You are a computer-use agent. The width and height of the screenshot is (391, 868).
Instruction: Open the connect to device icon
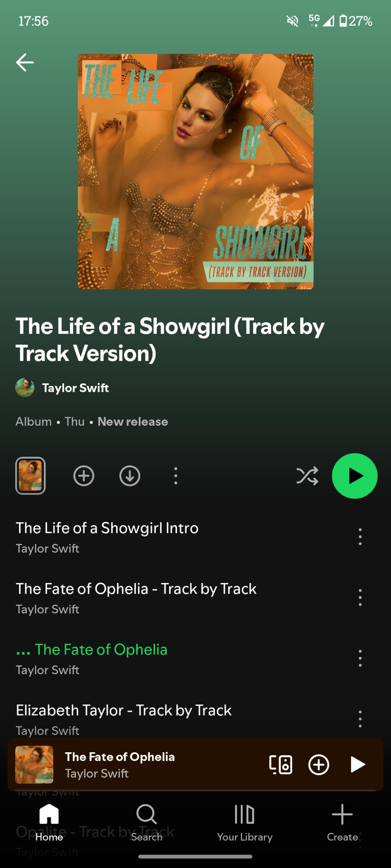tap(281, 765)
